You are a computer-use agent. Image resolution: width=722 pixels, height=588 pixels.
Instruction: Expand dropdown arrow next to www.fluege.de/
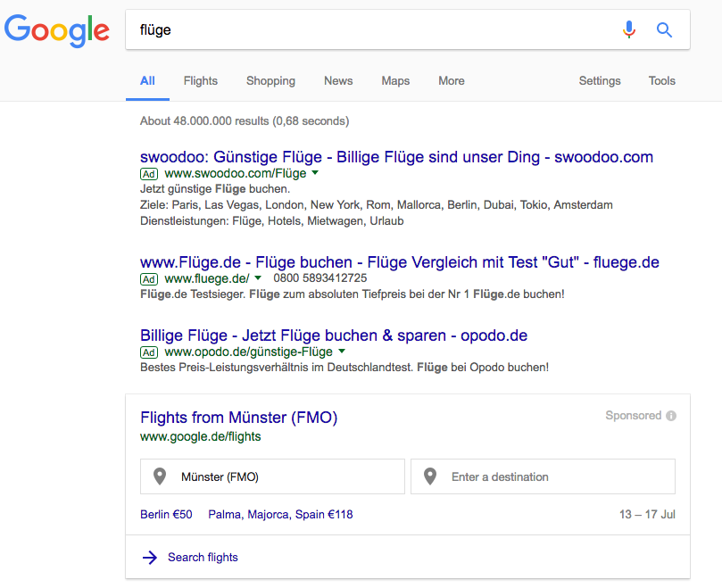(258, 277)
